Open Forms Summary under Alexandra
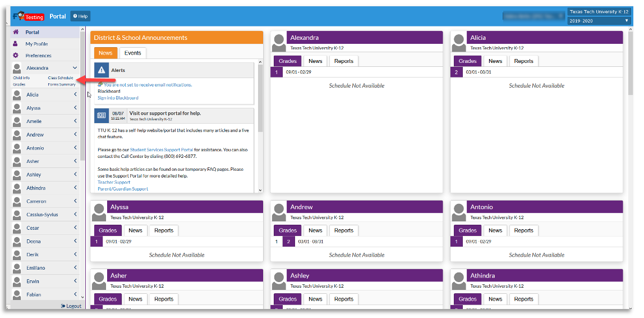This screenshot has width=644, height=318. click(x=62, y=84)
